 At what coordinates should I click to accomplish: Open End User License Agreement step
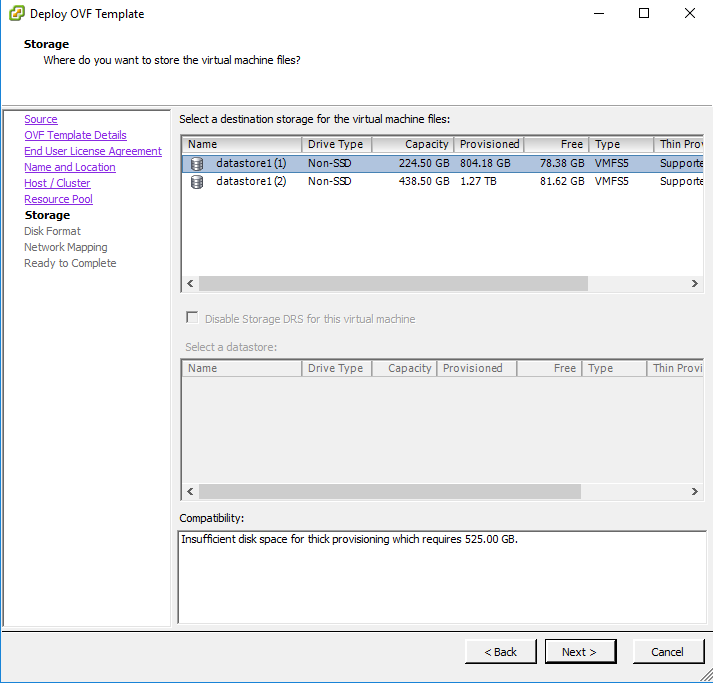click(x=93, y=152)
